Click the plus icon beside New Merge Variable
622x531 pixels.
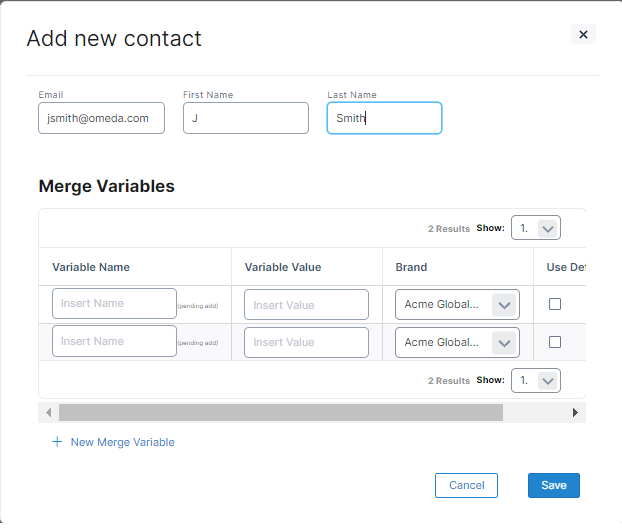coord(57,442)
